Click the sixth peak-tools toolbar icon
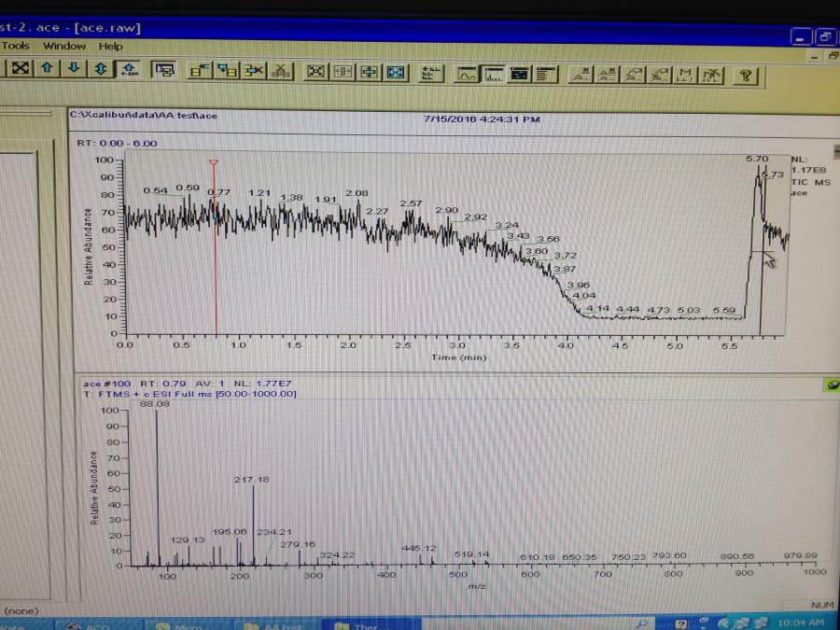This screenshot has width=840, height=630. click(x=711, y=77)
